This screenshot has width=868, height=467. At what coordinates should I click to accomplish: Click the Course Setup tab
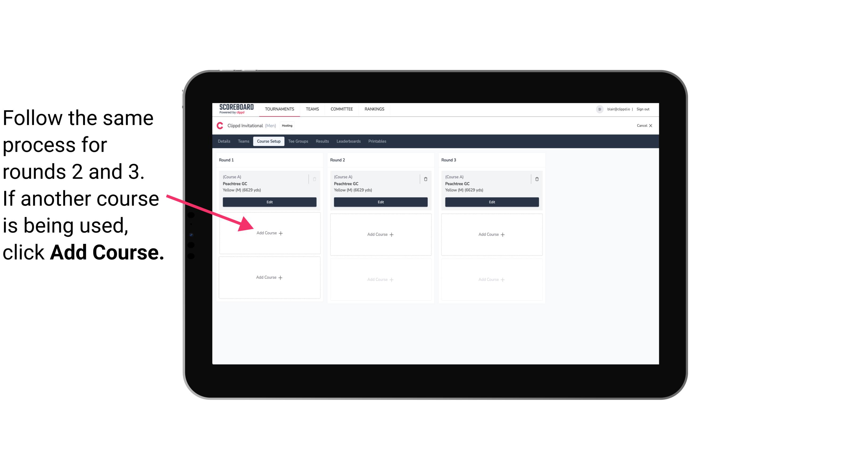[x=268, y=141]
